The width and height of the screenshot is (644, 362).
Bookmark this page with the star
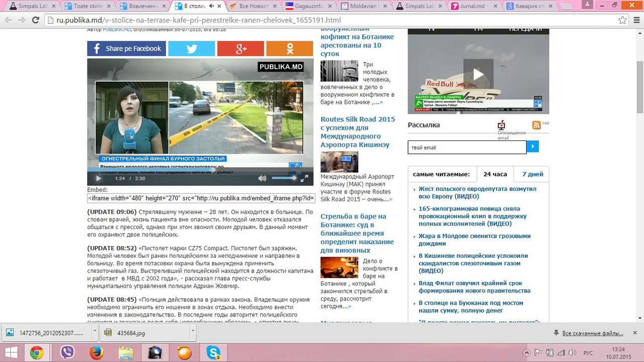pos(622,20)
